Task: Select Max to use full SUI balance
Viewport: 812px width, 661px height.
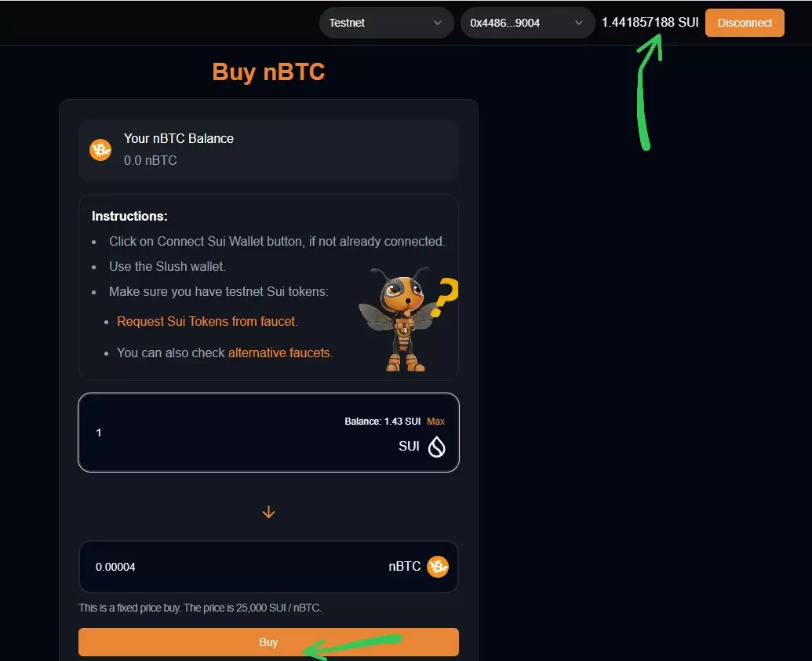Action: [435, 421]
